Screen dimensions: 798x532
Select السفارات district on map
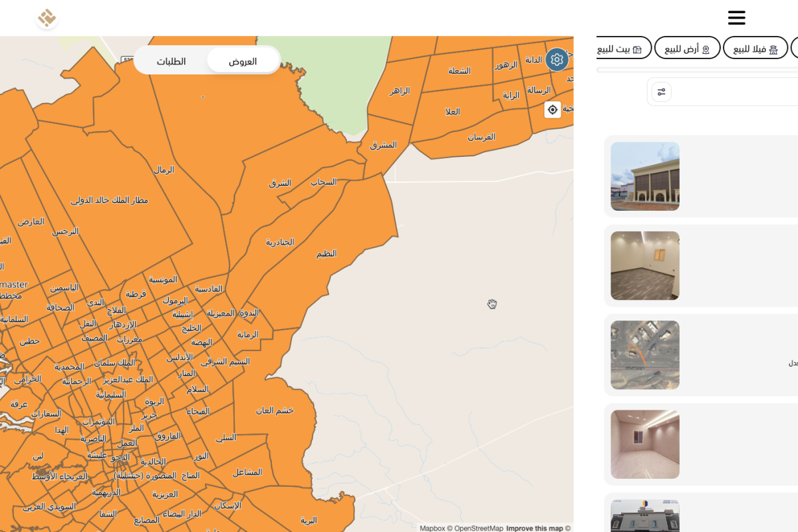click(x=46, y=414)
